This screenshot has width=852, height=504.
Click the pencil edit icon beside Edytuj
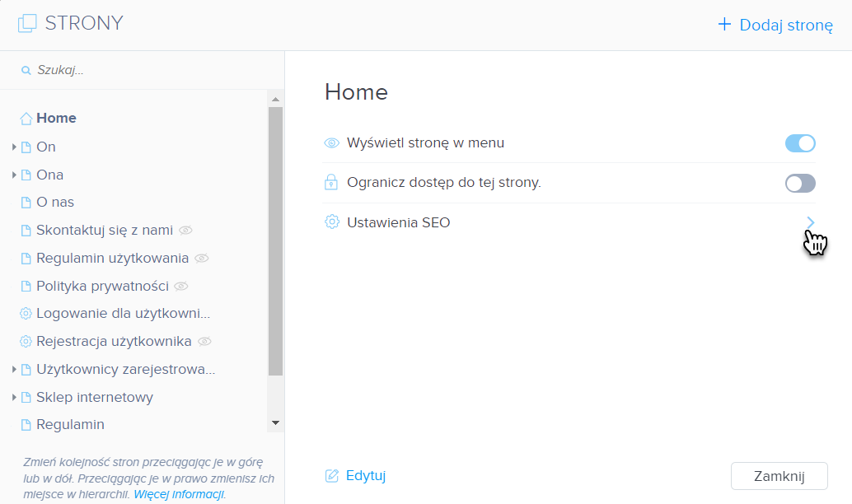click(x=331, y=476)
